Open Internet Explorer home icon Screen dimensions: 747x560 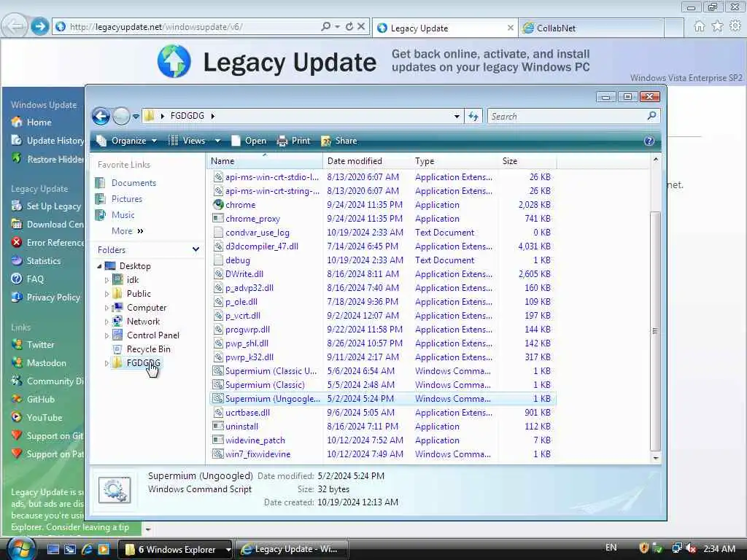point(699,27)
